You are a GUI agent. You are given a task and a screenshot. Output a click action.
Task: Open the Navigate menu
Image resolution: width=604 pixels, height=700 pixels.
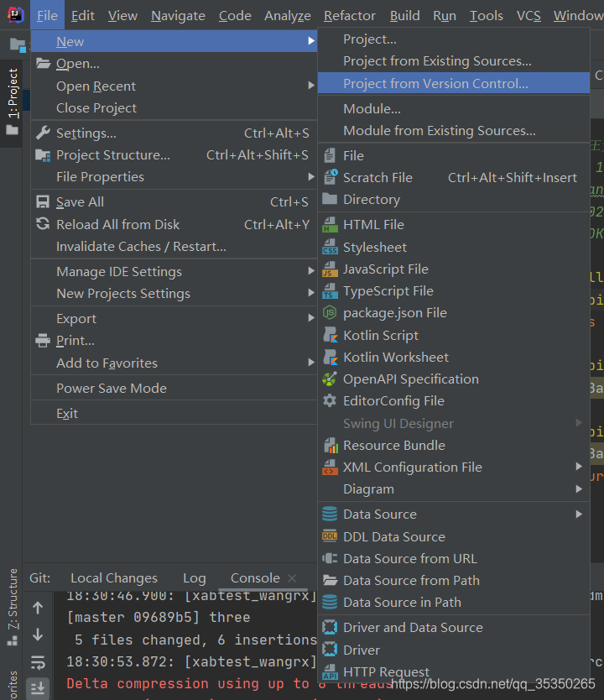178,16
